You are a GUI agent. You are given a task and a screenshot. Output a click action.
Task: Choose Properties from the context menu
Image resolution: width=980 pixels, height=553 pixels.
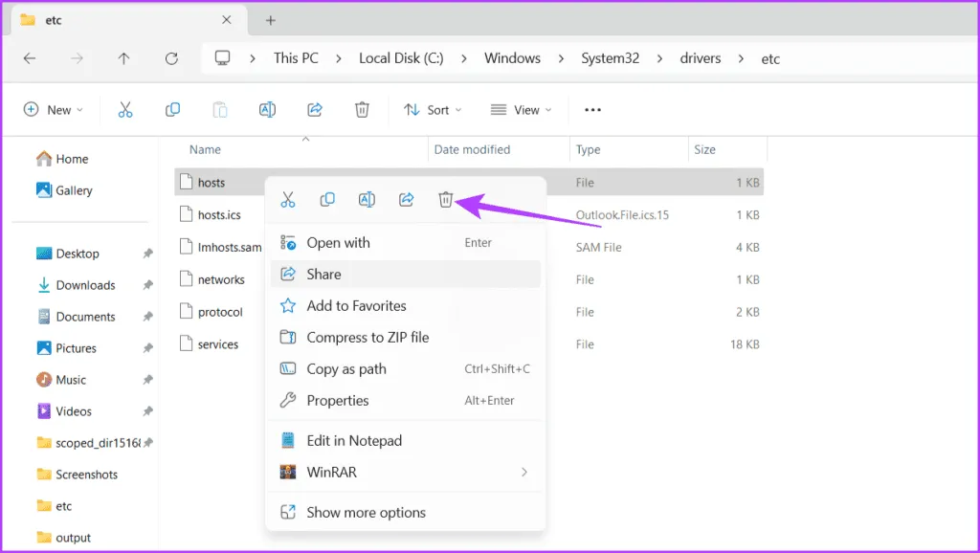pos(337,400)
